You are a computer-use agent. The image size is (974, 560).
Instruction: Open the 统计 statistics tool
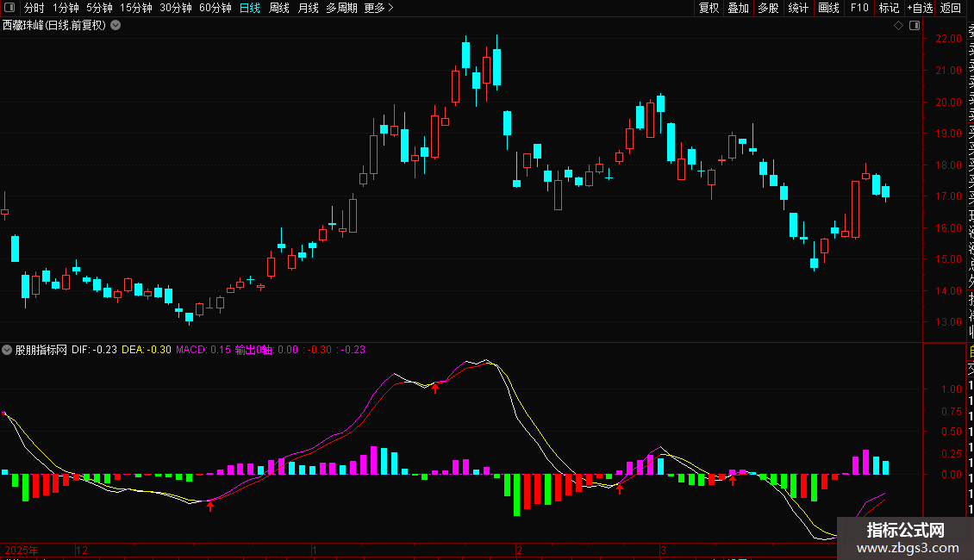tap(798, 8)
